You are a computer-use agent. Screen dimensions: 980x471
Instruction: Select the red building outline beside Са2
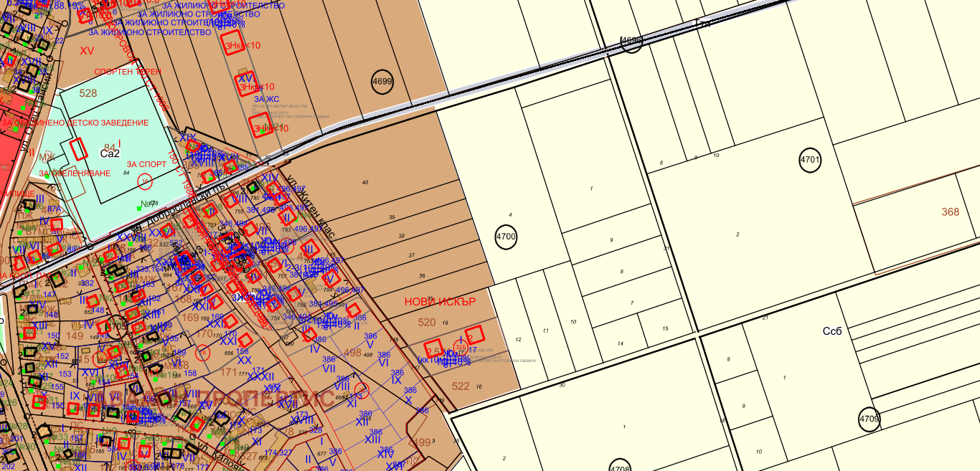(78, 150)
